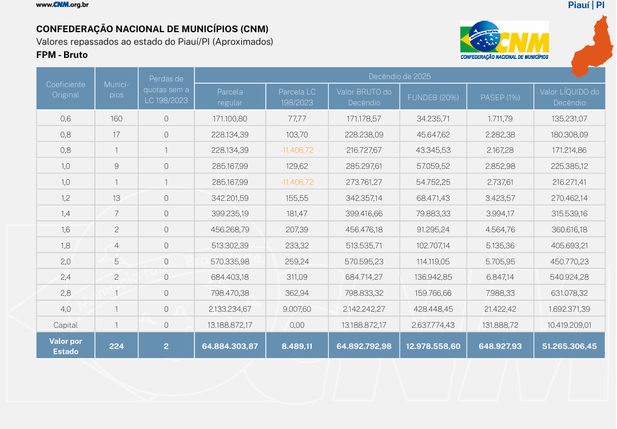617x429 pixels.
Task: Click the Perdas de quotas sem a LC 198/2023 header
Action: (x=166, y=89)
